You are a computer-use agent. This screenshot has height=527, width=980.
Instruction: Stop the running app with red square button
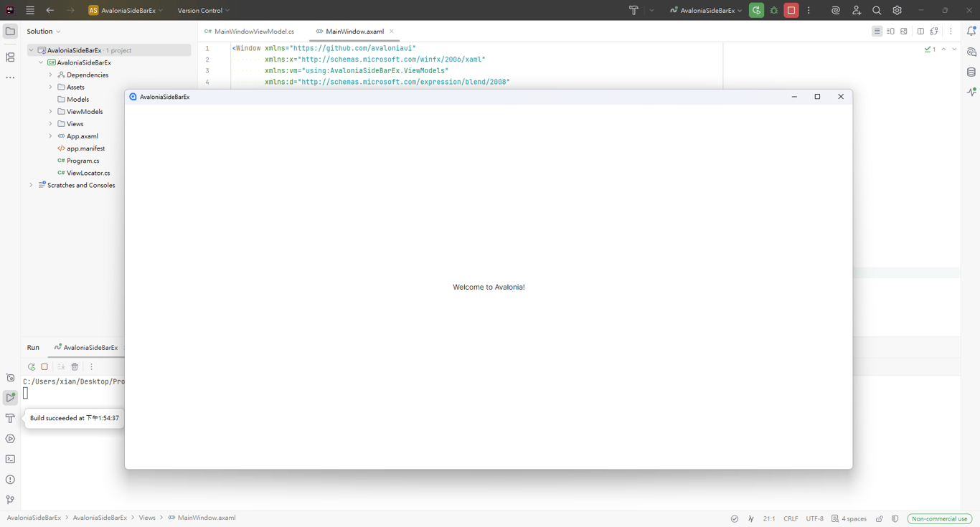[x=791, y=11]
